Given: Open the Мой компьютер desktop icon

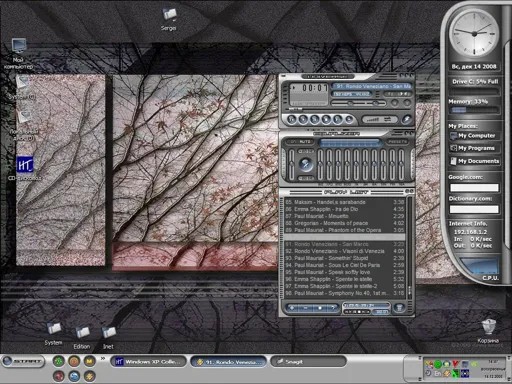Looking at the screenshot, I should pyautogui.click(x=19, y=53).
